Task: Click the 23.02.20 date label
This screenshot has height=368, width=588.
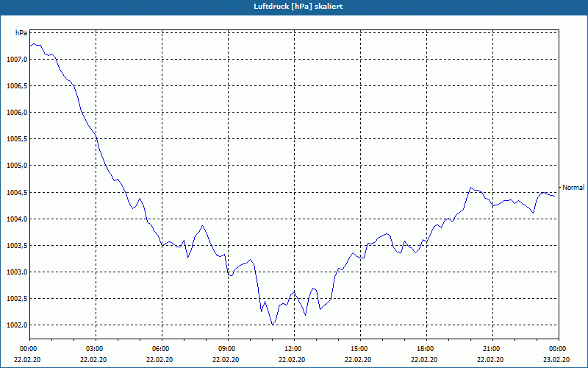Action: tap(556, 359)
